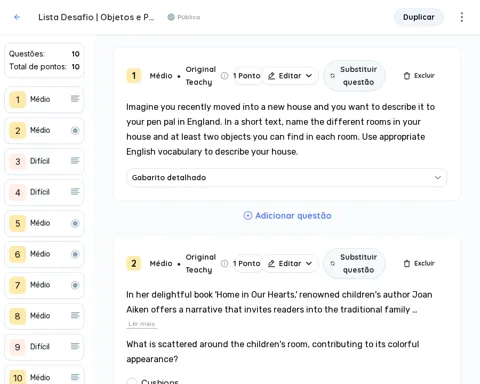The height and width of the screenshot is (384, 480).
Task: Select question 2 Médio in sidebar
Action: (x=44, y=130)
